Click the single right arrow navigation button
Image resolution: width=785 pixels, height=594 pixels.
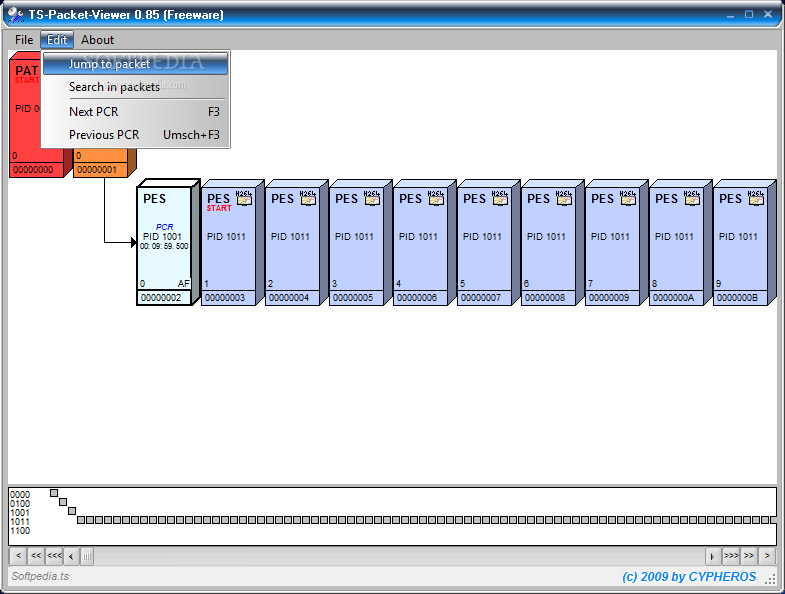[x=767, y=555]
